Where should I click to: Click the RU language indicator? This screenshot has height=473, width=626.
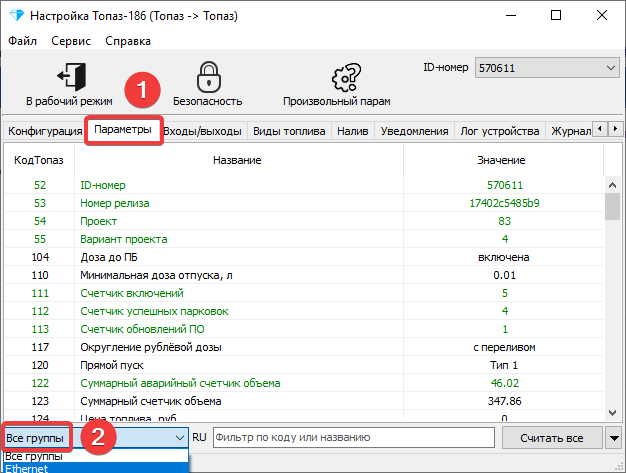(x=199, y=437)
